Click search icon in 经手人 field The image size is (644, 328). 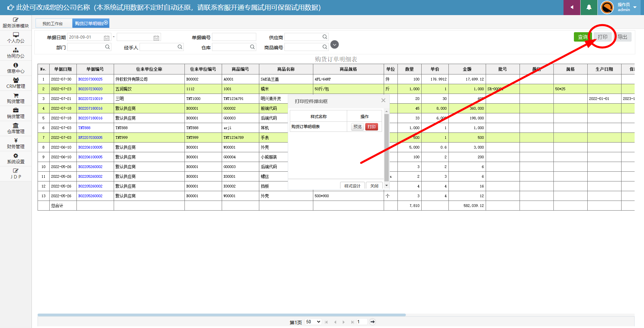pos(180,47)
